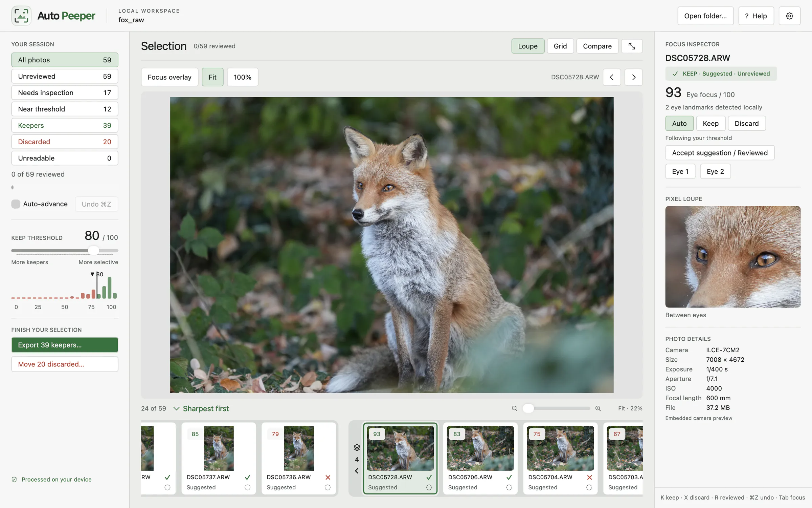The height and width of the screenshot is (508, 812).
Task: Open the Sharpest first sort dropdown
Action: [201, 408]
